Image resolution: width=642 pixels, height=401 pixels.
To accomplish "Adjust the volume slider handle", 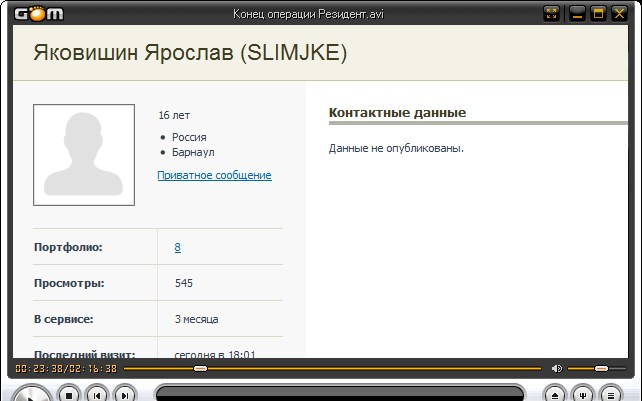I will tap(601, 368).
